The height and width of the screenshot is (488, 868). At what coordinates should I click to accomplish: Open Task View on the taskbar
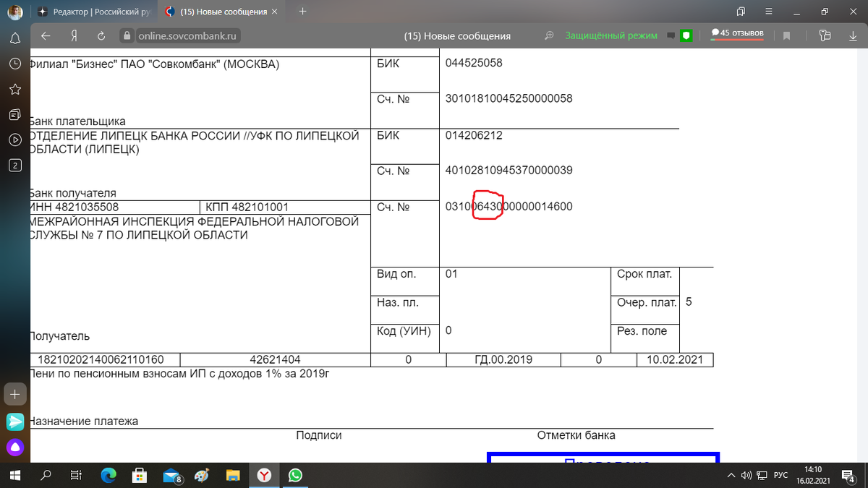point(76,475)
